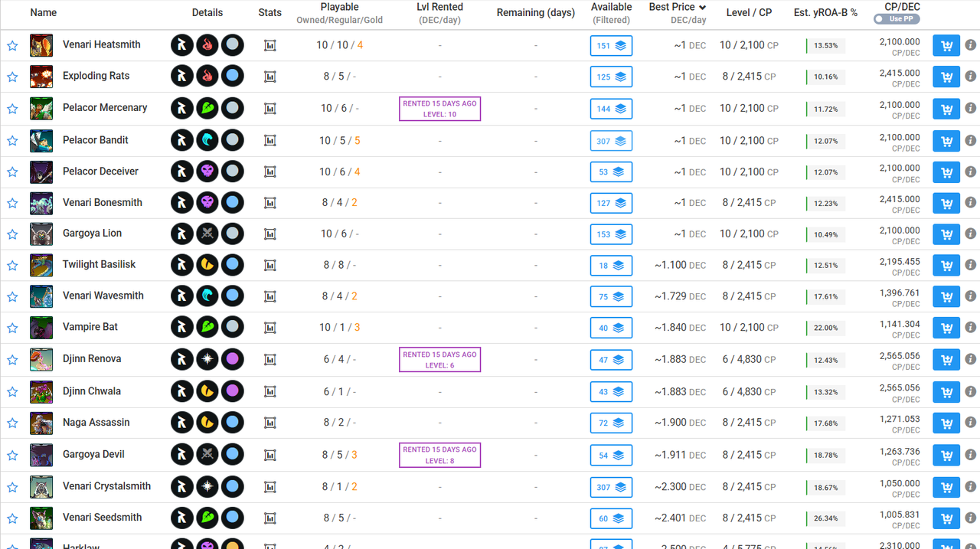Click the neutral crossed-swords icon for Gargoya Lion
The image size is (980, 549).
[207, 234]
